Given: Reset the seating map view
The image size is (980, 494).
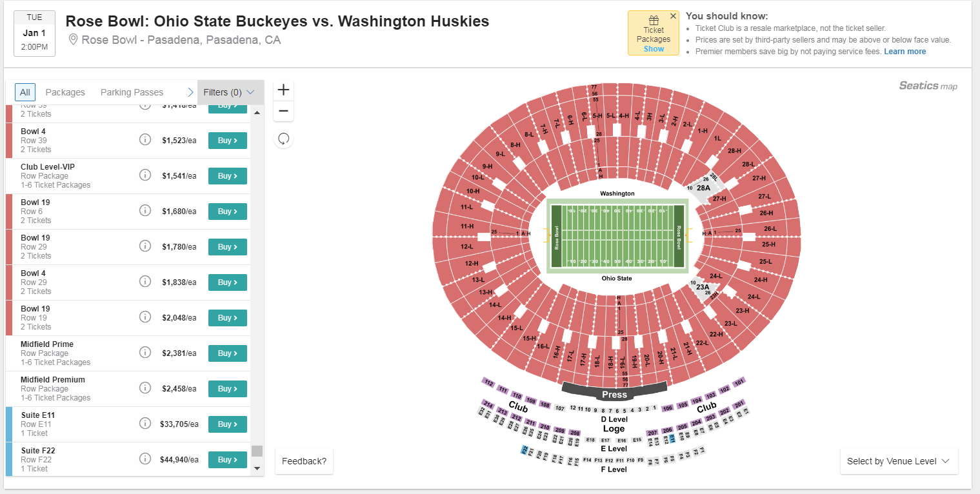Looking at the screenshot, I should pos(283,139).
